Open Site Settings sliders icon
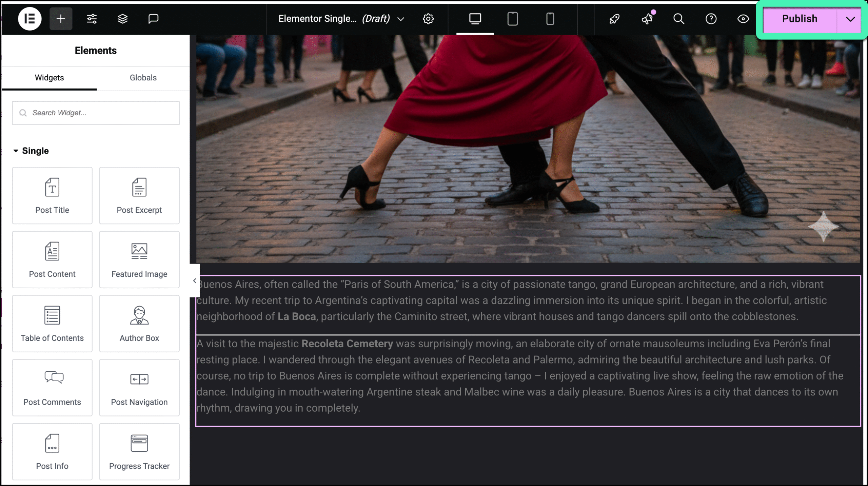This screenshot has height=486, width=868. click(x=92, y=19)
